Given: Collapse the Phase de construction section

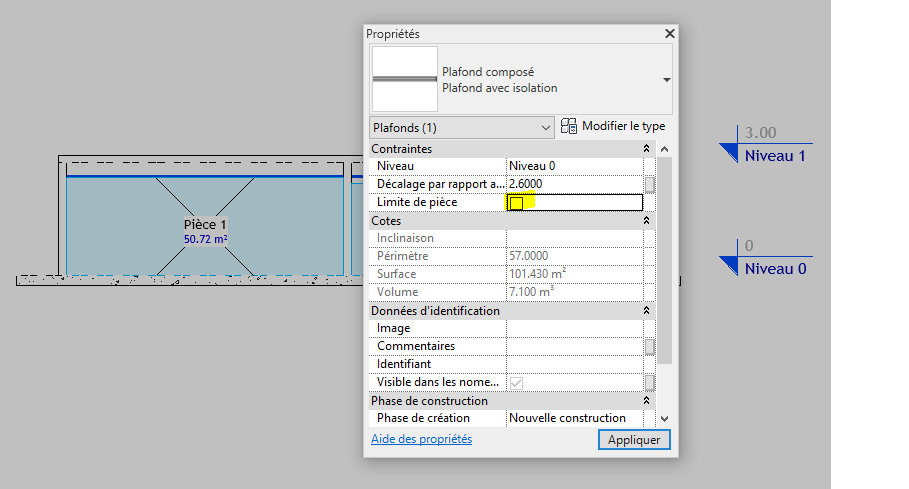Looking at the screenshot, I should [646, 401].
